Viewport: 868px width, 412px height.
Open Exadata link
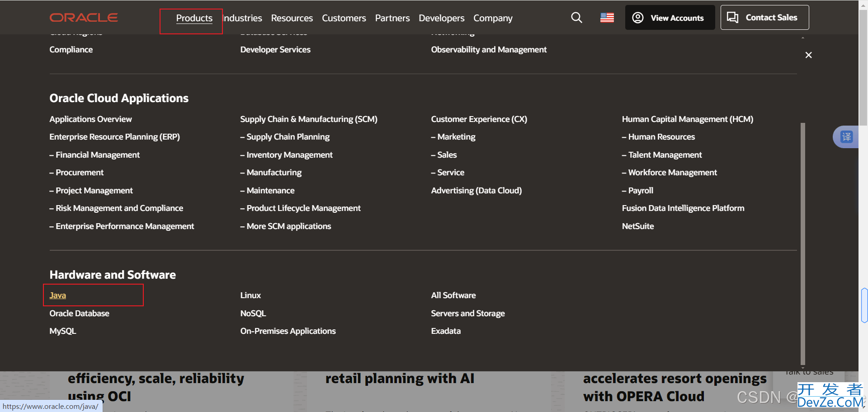[446, 331]
